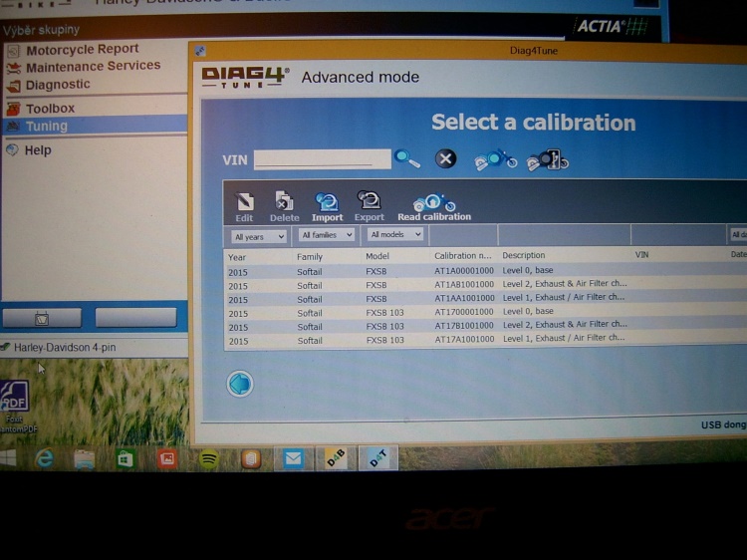
Task: Click the Delete calibration icon
Action: 284,202
